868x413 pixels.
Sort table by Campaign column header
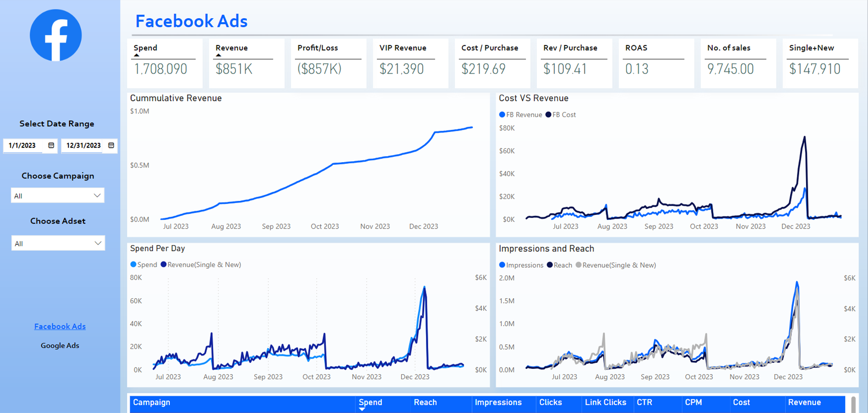tap(152, 403)
